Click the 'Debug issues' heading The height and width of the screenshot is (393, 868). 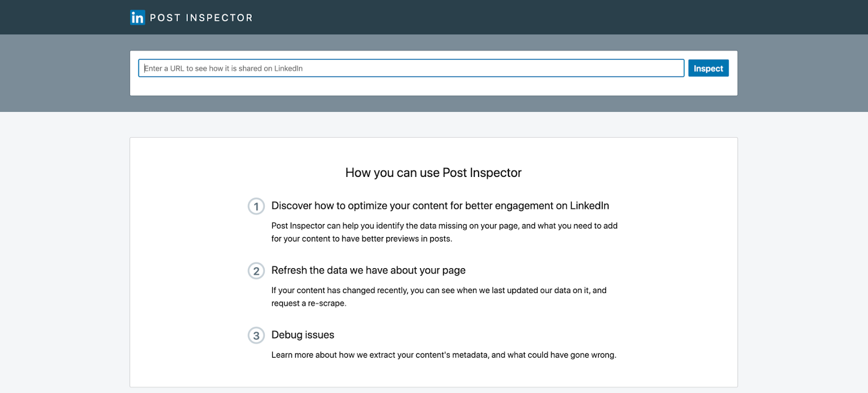click(x=303, y=335)
